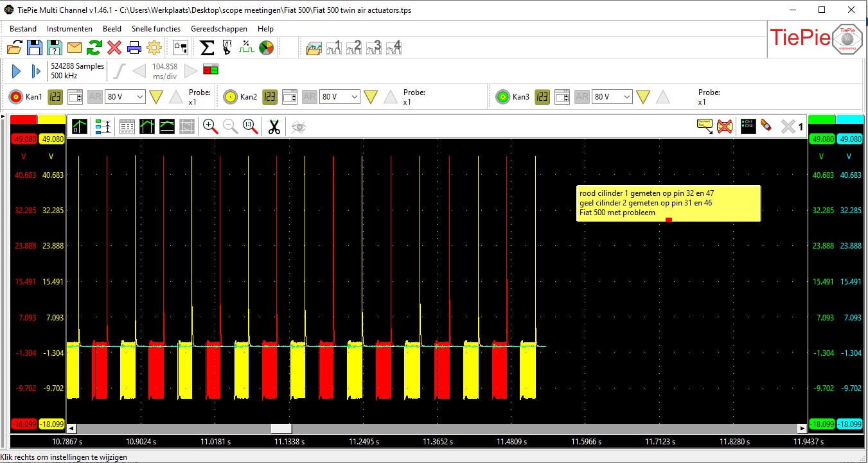Open the Instrumenten menu
The height and width of the screenshot is (463, 868).
click(69, 29)
